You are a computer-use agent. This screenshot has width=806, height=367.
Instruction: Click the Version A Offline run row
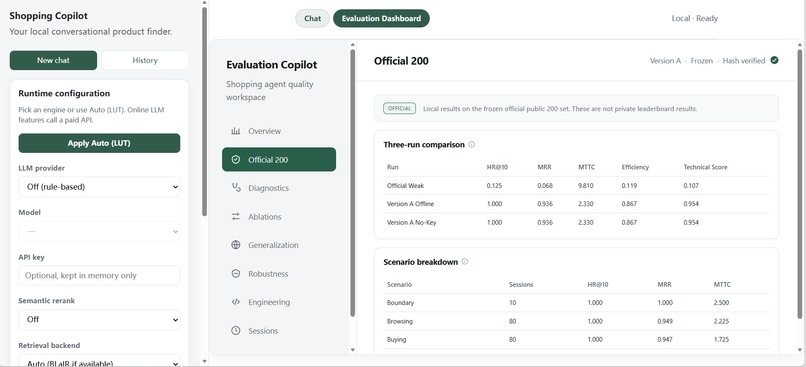point(577,204)
